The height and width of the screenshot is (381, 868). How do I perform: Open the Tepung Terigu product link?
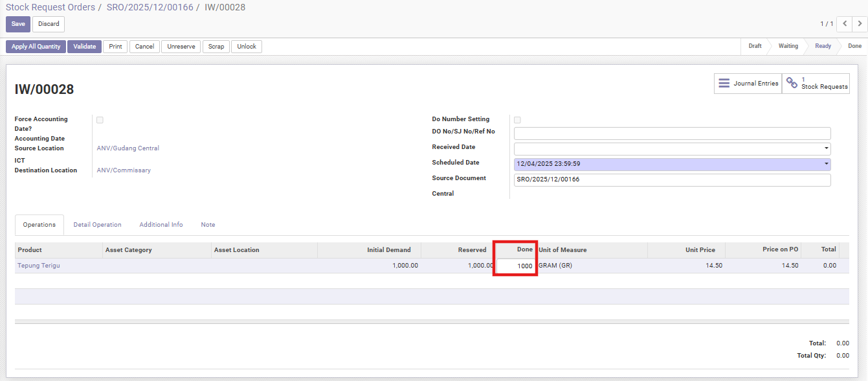(39, 266)
